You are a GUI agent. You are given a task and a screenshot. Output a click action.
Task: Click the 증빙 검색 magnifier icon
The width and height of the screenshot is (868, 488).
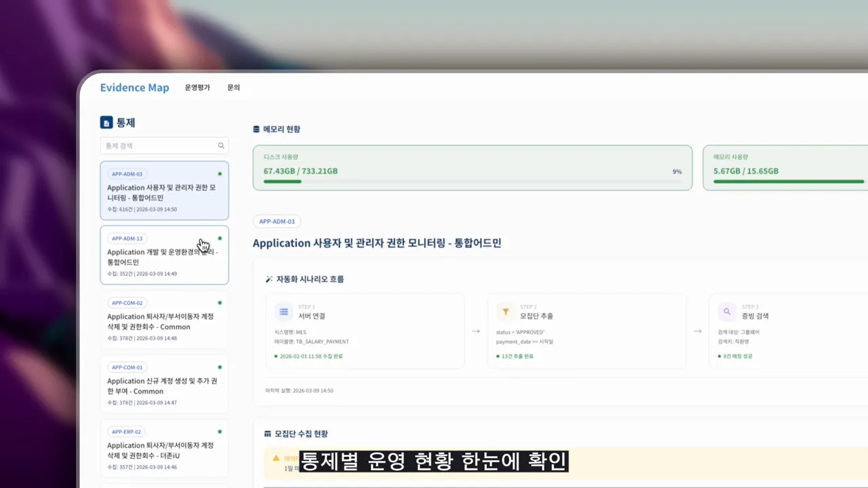coord(727,312)
